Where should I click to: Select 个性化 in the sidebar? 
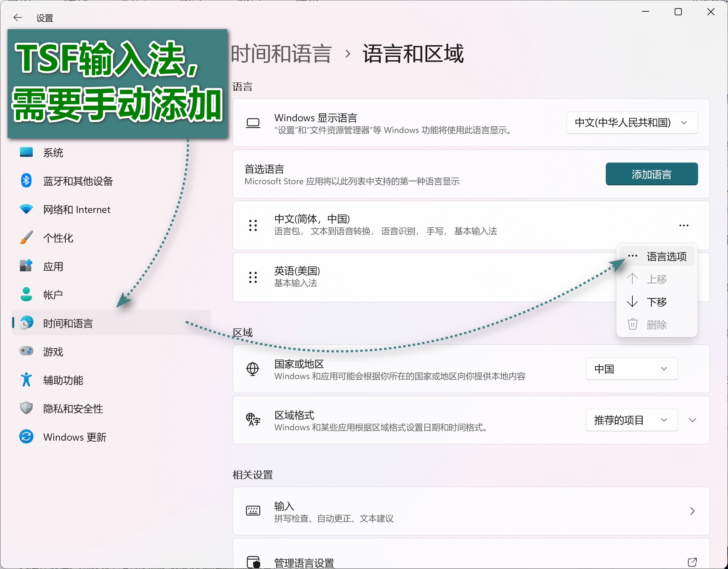point(112,238)
